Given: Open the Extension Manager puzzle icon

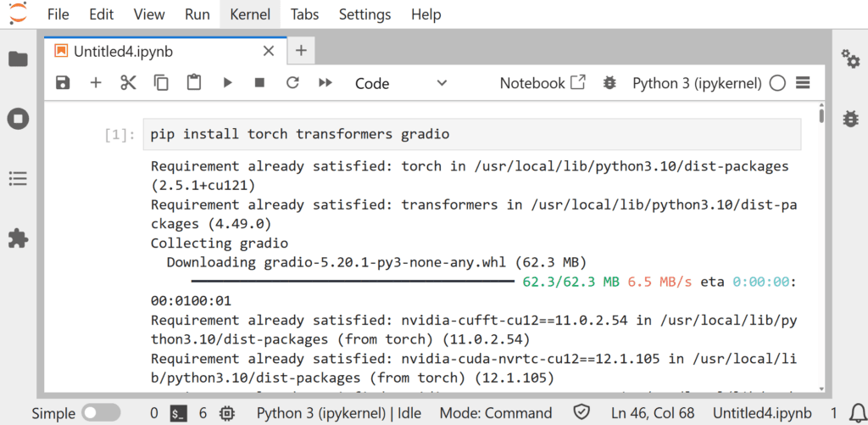Looking at the screenshot, I should [x=18, y=238].
